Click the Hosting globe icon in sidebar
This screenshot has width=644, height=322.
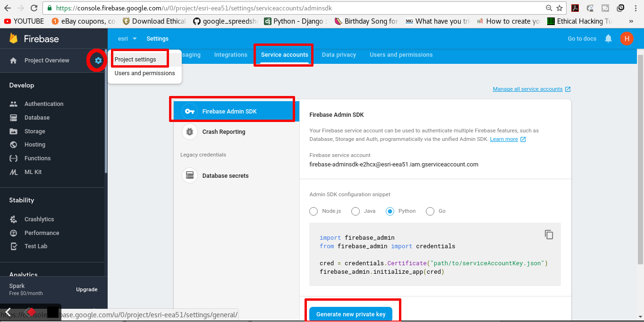pyautogui.click(x=14, y=145)
